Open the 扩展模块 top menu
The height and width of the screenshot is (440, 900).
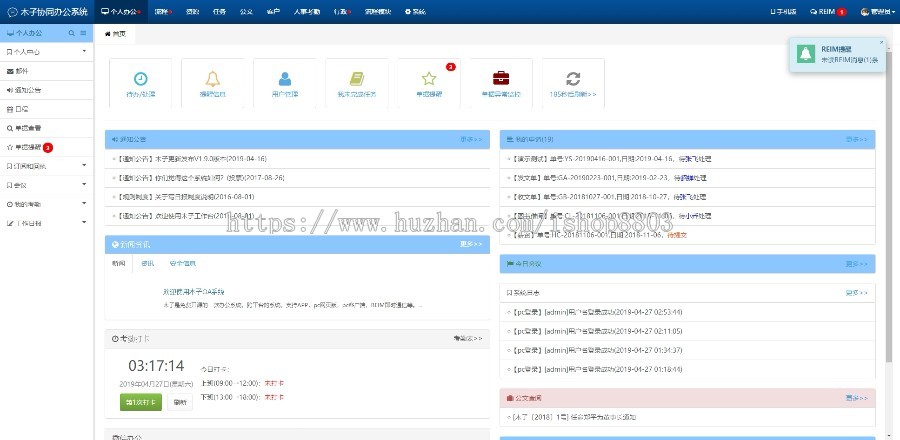[x=378, y=11]
